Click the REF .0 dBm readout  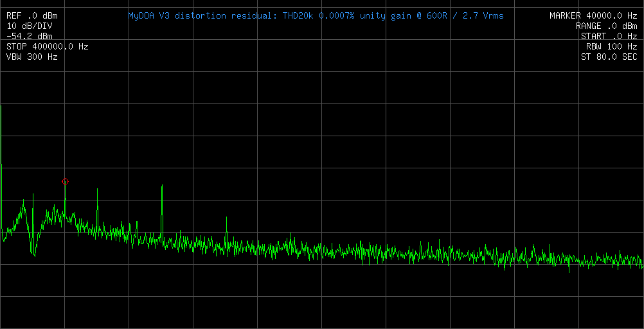point(32,16)
